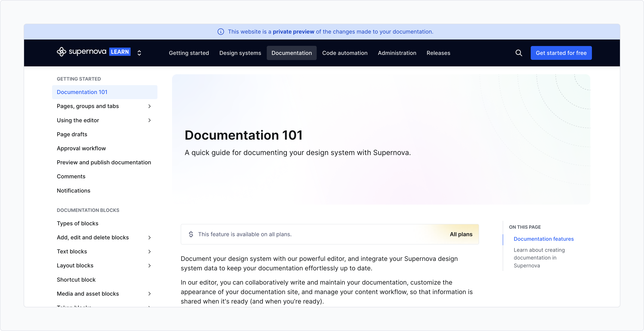Select the Releases nav item
The image size is (644, 331).
coord(438,53)
